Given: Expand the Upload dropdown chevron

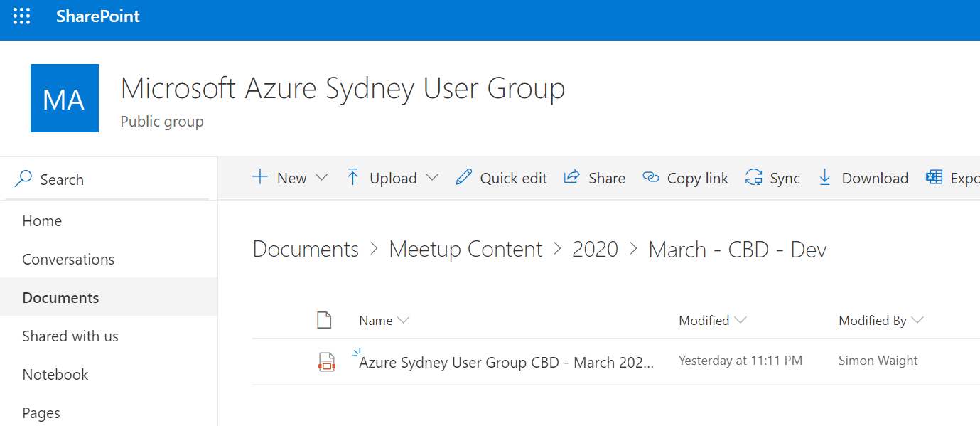Looking at the screenshot, I should point(432,178).
